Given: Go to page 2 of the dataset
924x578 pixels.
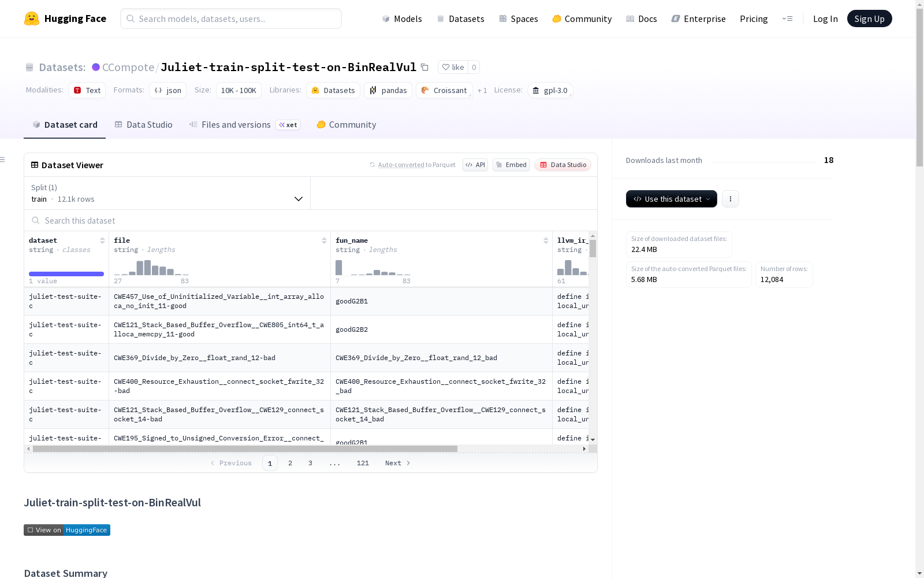Looking at the screenshot, I should 290,463.
